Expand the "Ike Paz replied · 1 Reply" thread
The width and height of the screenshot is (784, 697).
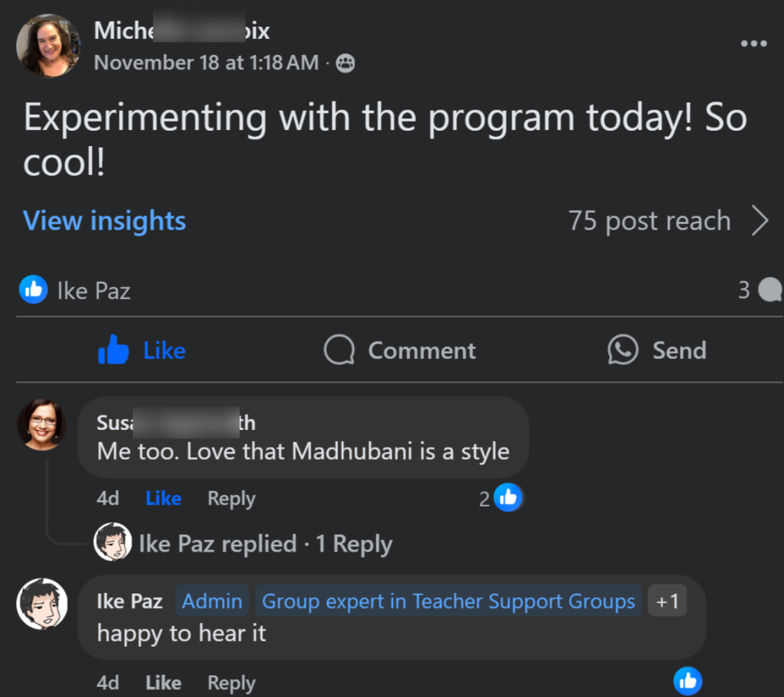[265, 544]
